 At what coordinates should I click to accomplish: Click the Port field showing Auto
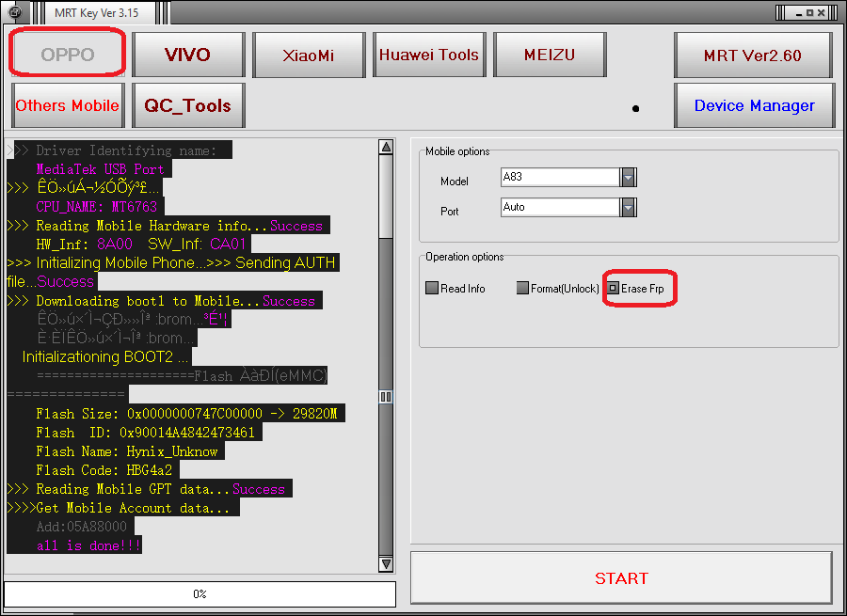point(560,207)
